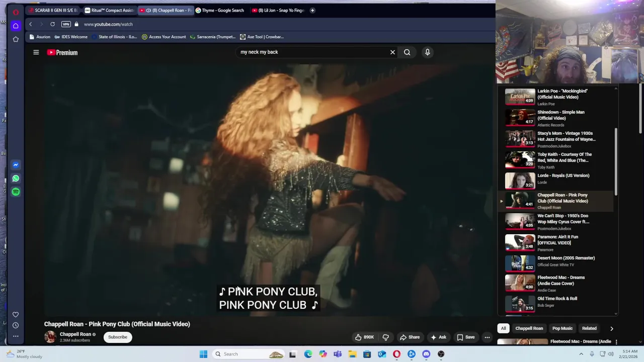Screen dimensions: 644x362
Task: Select the Related filter chip
Action: click(589, 328)
